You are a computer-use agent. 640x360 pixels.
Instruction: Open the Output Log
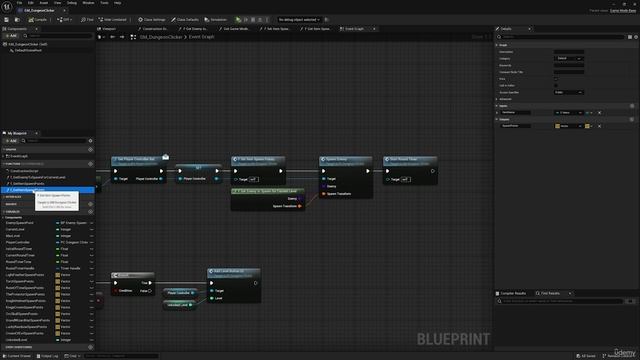pos(48,356)
